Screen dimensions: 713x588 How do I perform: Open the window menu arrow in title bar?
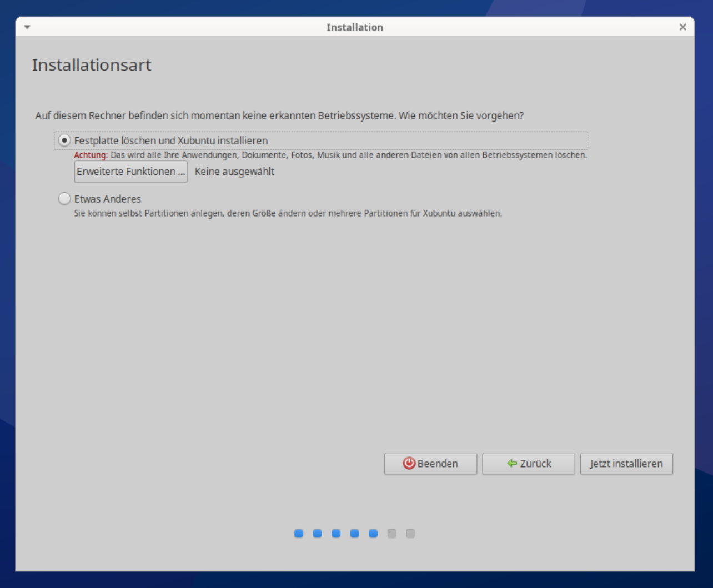(x=27, y=27)
